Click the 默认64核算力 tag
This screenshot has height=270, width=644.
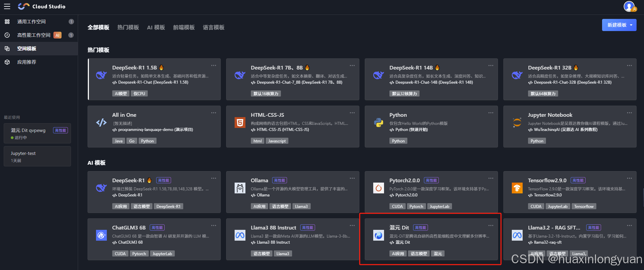[543, 94]
